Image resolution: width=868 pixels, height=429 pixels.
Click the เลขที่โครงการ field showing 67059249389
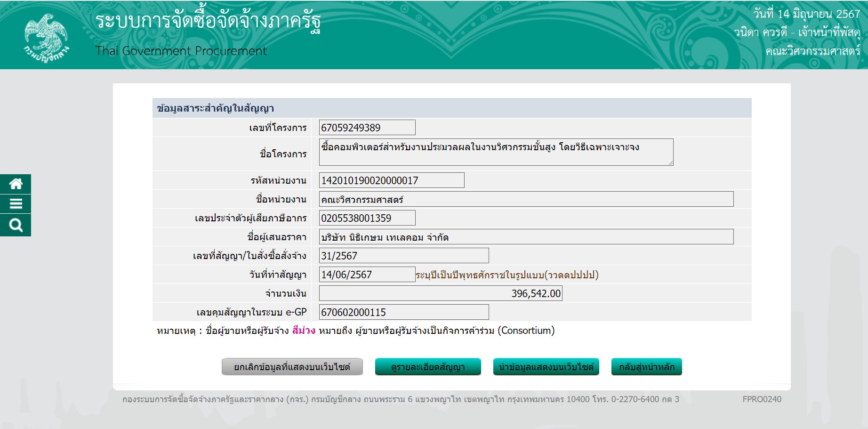coord(367,128)
